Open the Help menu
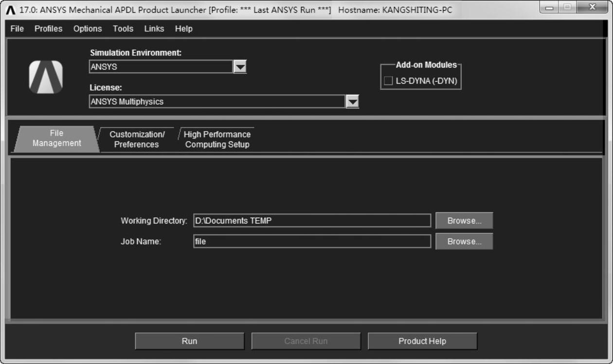613x364 pixels. tap(184, 29)
